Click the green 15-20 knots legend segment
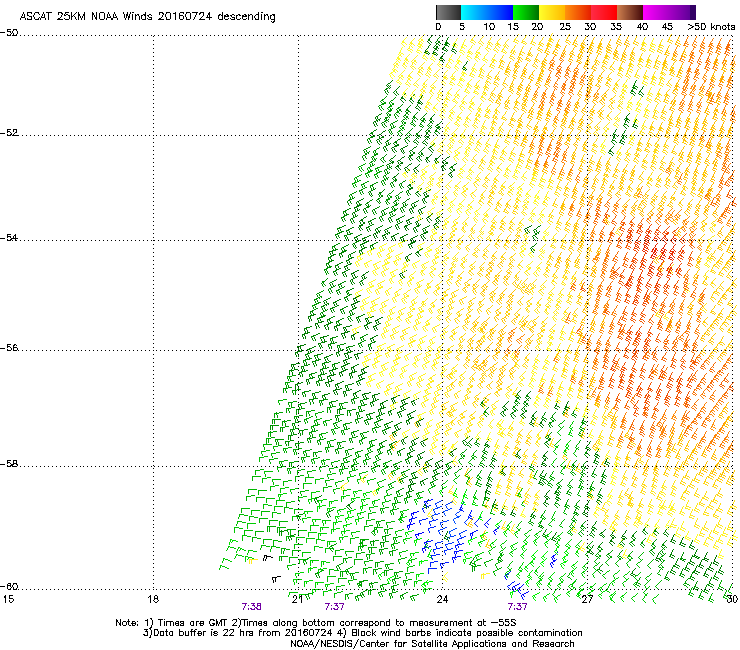Screen dimensions: 740x650 526,12
